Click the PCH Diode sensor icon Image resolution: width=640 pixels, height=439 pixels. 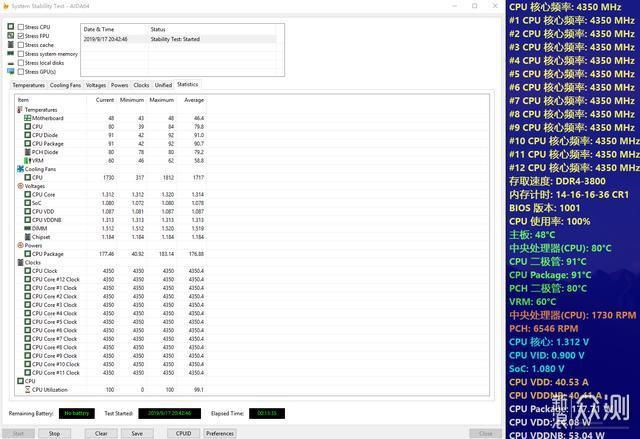pos(27,152)
